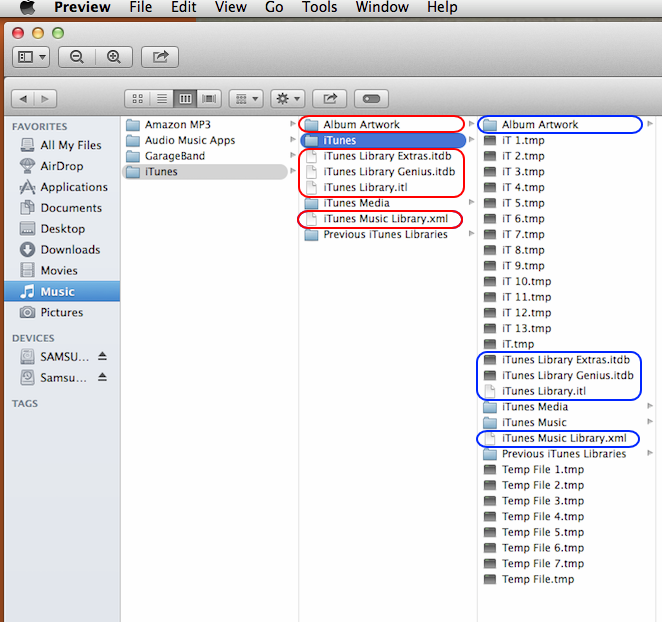This screenshot has width=662, height=622.
Task: Select the iT 1.tmp file
Action: click(x=561, y=140)
